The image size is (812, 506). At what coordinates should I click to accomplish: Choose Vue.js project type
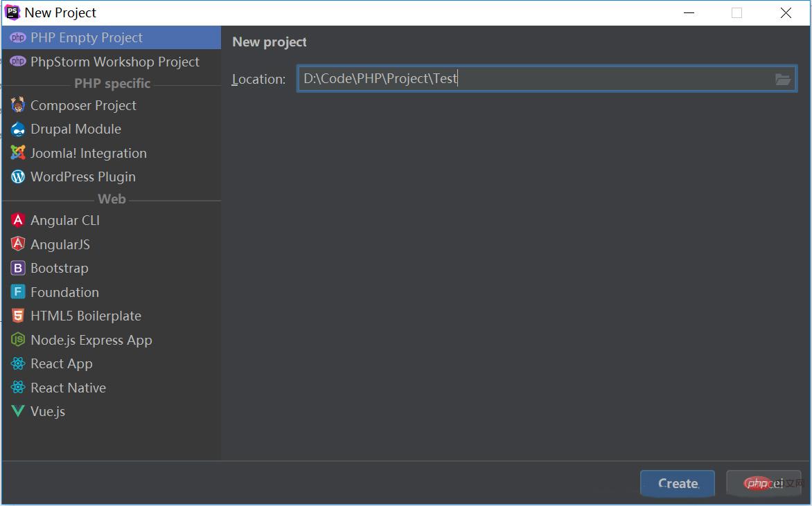pos(112,411)
